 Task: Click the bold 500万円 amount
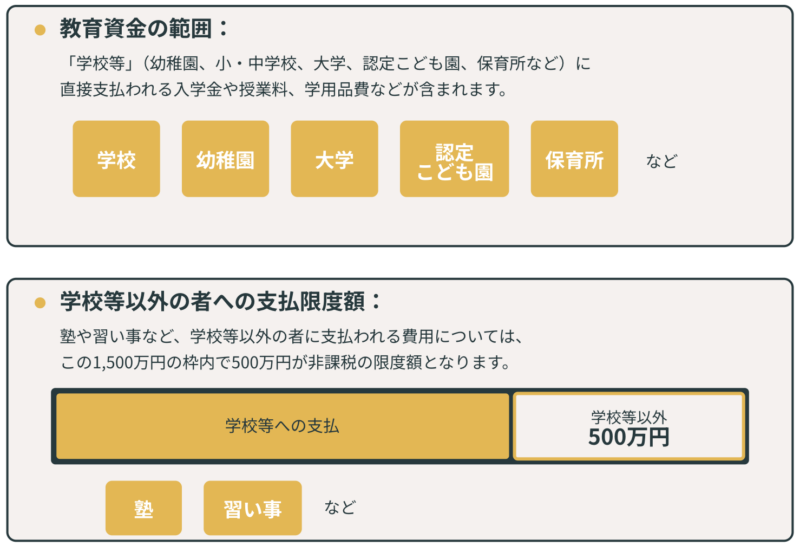click(628, 437)
